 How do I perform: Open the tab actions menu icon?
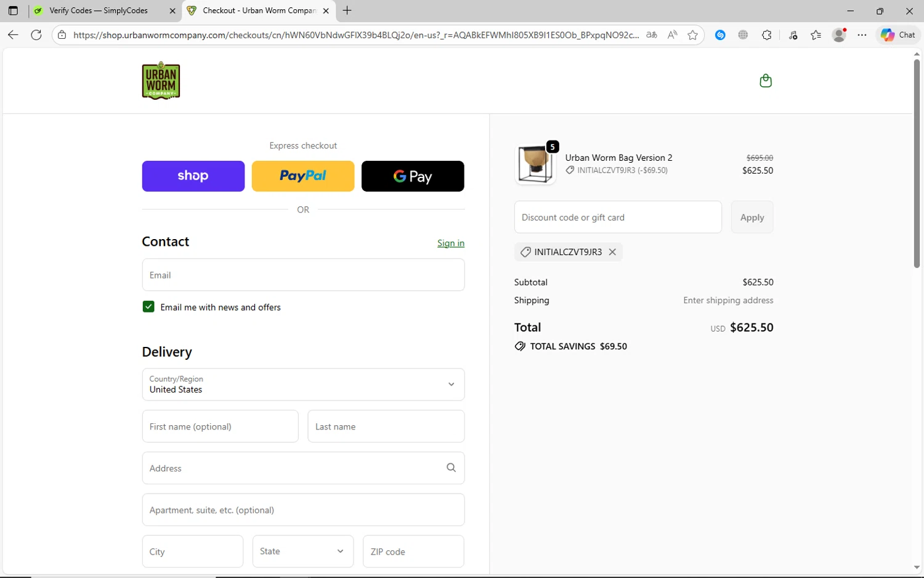(13, 10)
